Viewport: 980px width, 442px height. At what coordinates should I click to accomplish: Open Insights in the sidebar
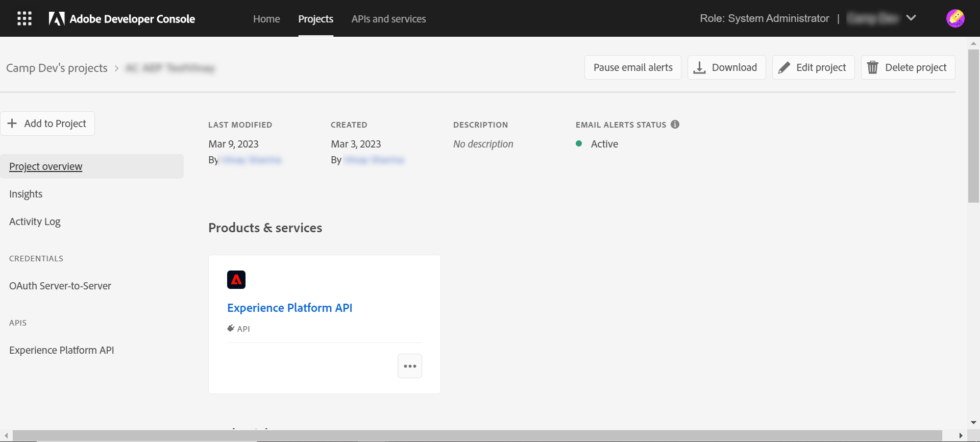(26, 194)
